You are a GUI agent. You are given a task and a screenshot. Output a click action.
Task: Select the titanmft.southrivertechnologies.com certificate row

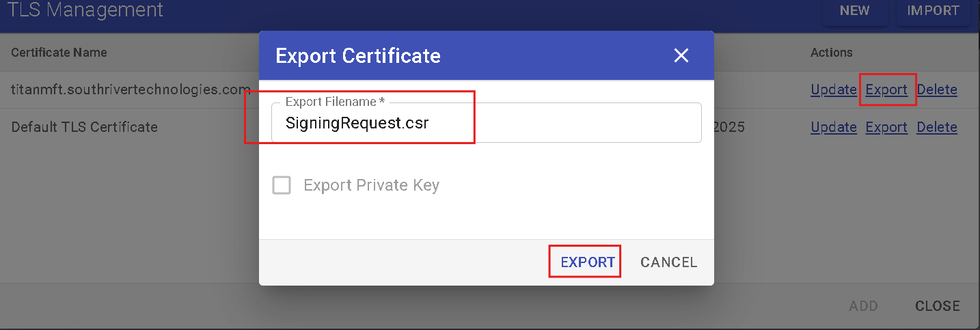click(130, 90)
